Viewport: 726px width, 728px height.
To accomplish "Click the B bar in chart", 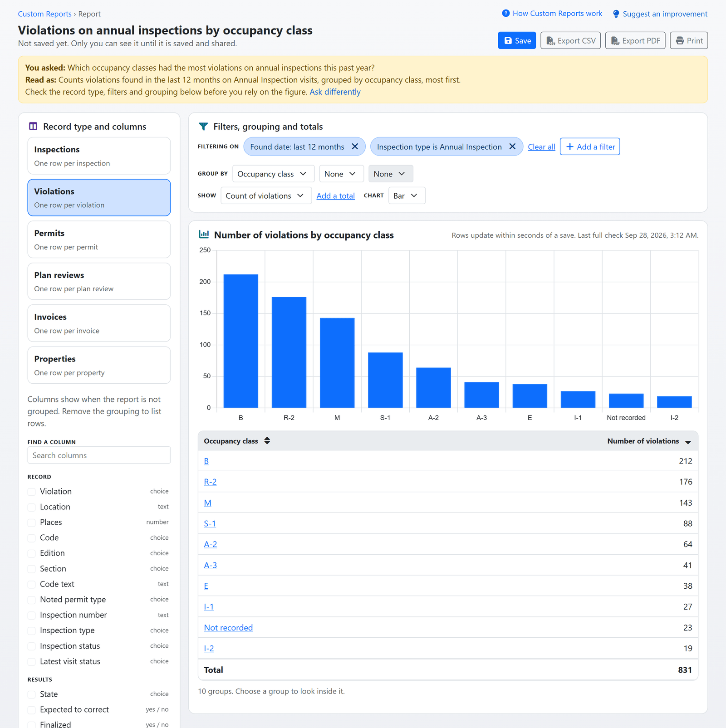I will (x=241, y=341).
